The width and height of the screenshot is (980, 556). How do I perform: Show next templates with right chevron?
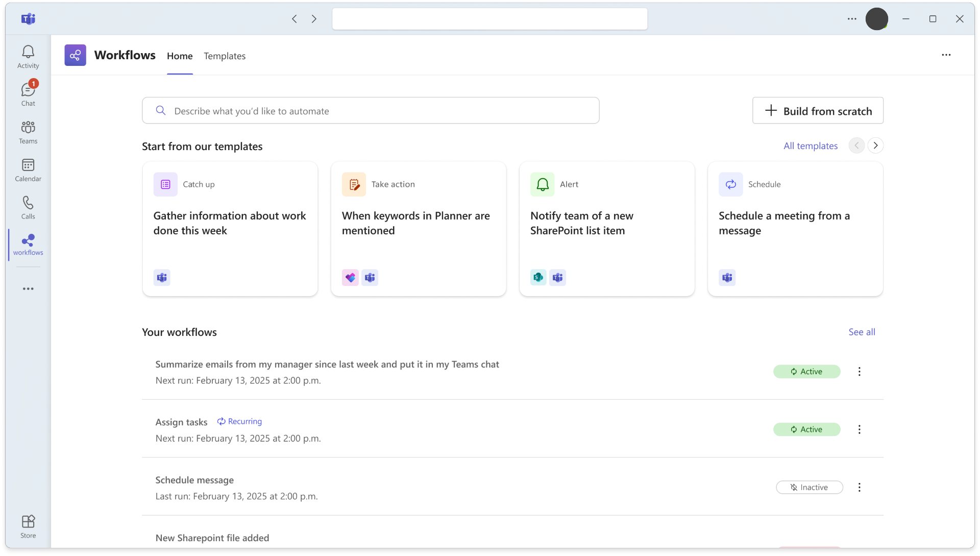tap(875, 146)
